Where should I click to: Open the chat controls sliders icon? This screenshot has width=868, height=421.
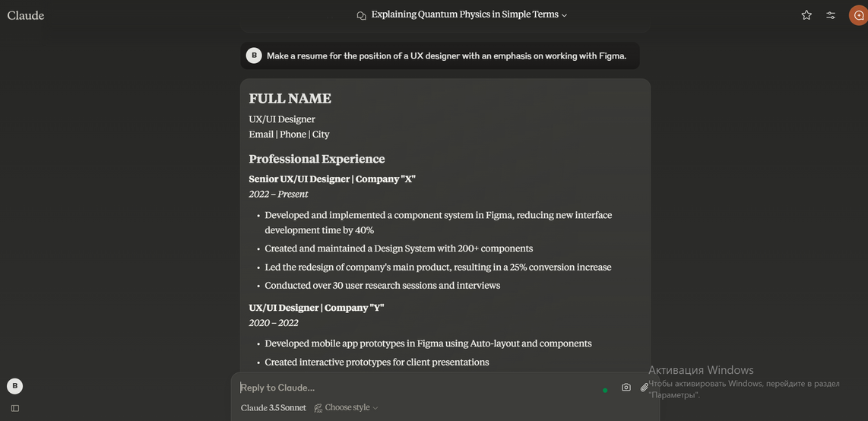click(x=831, y=15)
